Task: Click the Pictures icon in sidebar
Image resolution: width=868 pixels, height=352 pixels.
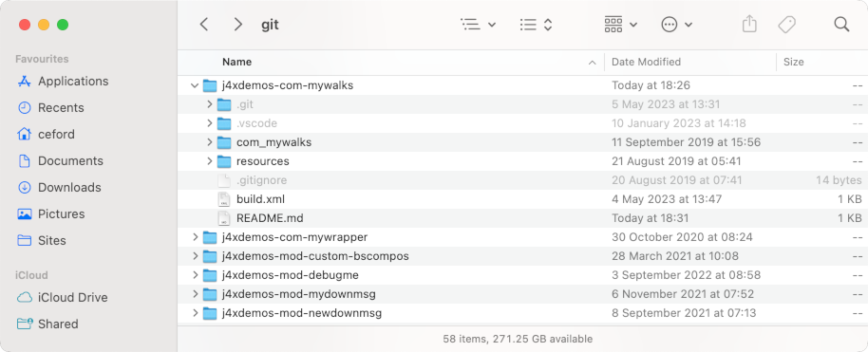Action: (25, 214)
